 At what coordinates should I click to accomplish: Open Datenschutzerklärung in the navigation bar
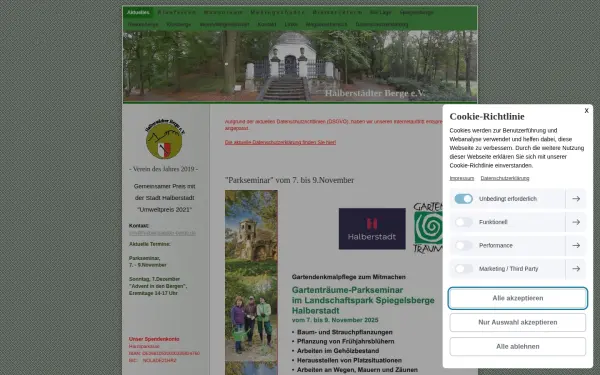(382, 24)
